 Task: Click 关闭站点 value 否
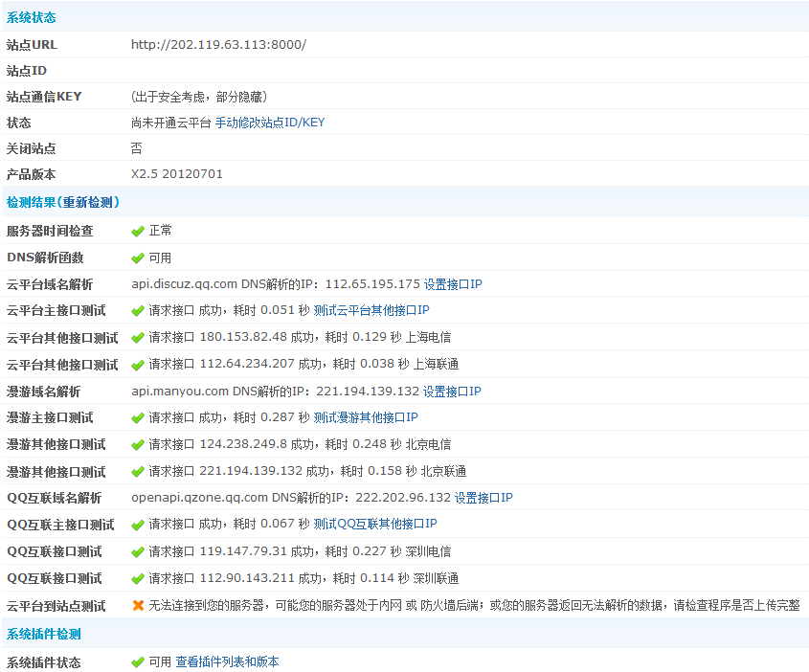[137, 148]
